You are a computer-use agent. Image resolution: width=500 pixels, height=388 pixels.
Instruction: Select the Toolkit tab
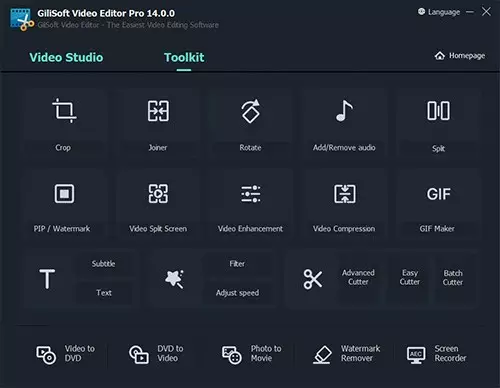tap(184, 57)
